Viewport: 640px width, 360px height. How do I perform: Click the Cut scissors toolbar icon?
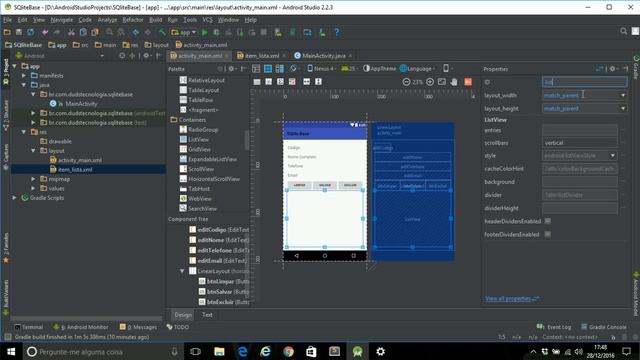click(71, 32)
